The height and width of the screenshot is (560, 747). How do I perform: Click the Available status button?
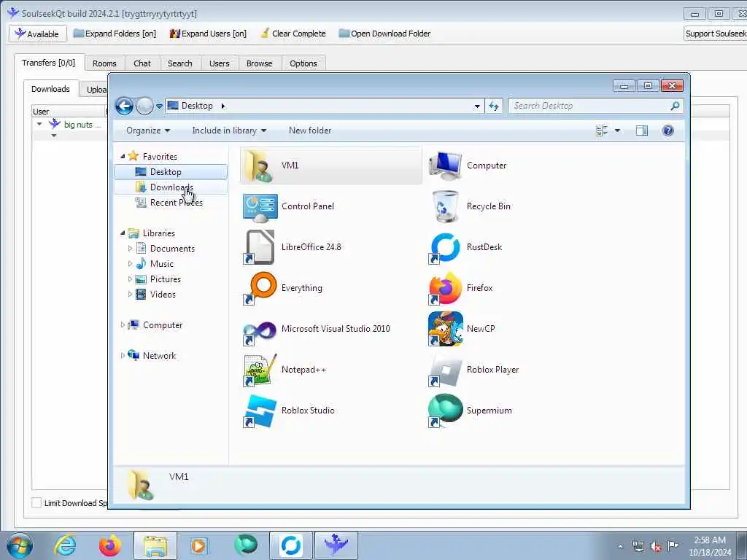coord(36,34)
